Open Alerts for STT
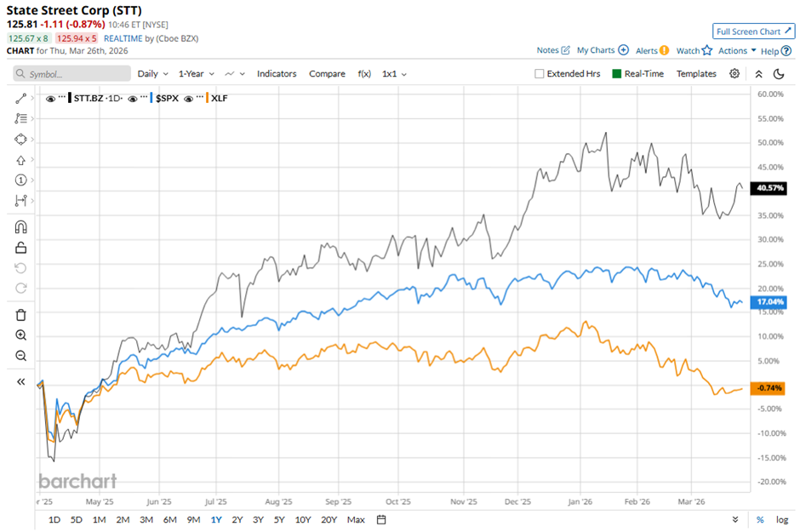The image size is (800, 532). (652, 50)
